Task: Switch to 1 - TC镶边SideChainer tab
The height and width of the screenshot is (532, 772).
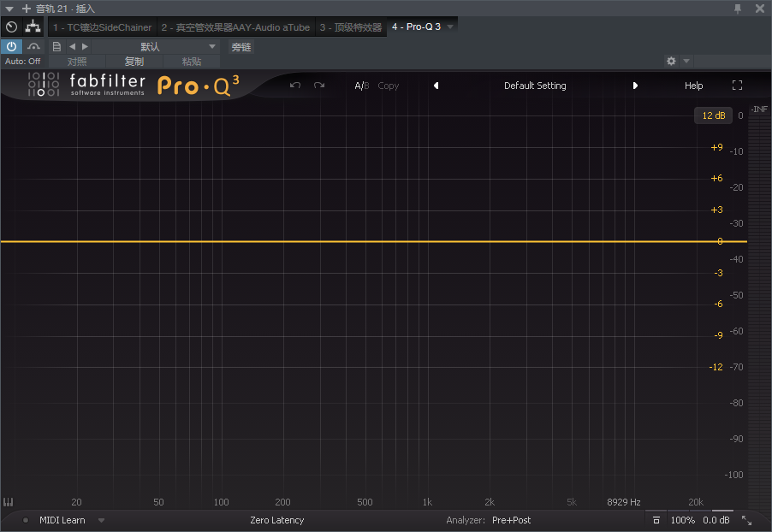Action: [103, 27]
